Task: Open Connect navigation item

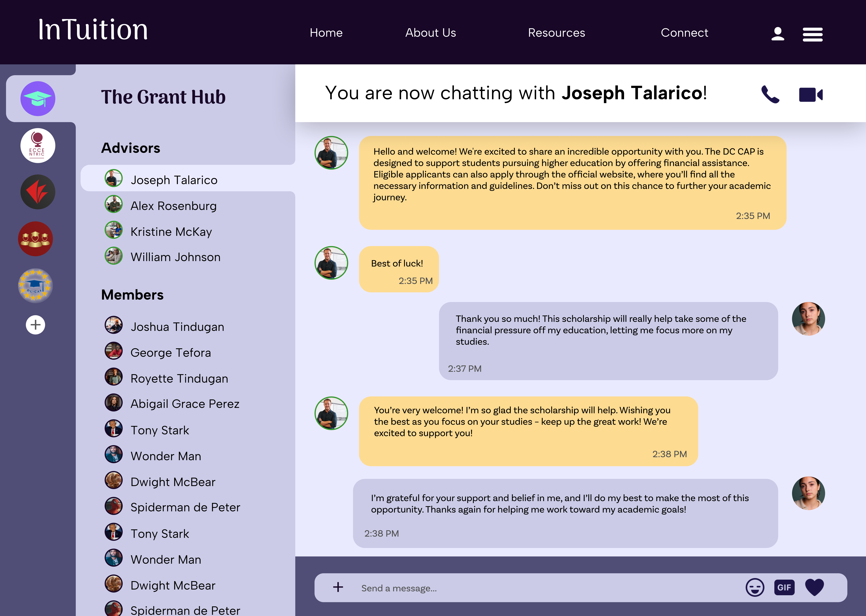Action: point(684,33)
